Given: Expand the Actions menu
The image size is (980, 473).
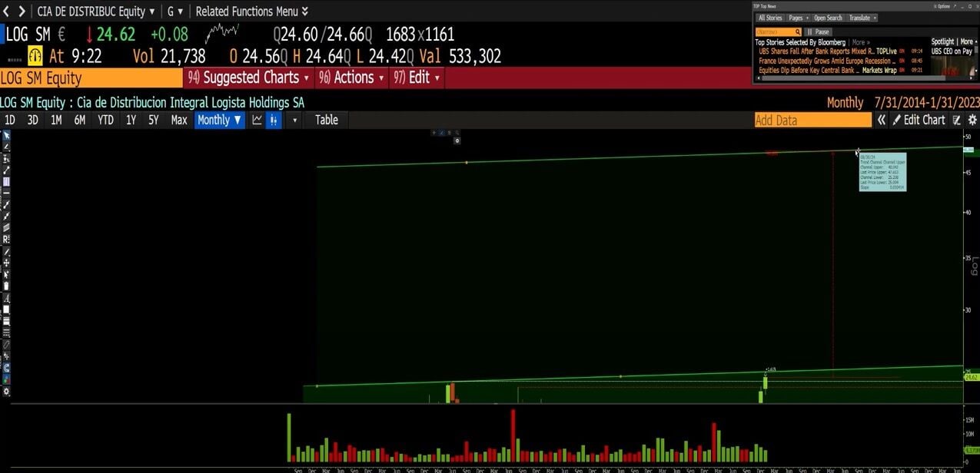Looking at the screenshot, I should [351, 78].
